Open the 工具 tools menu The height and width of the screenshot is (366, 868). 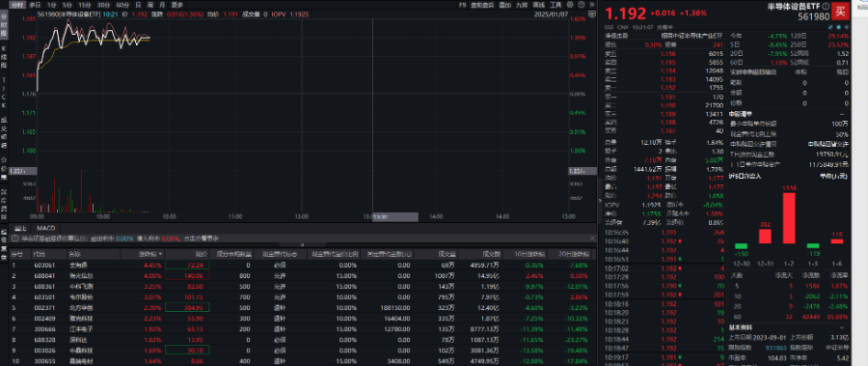pyautogui.click(x=556, y=5)
